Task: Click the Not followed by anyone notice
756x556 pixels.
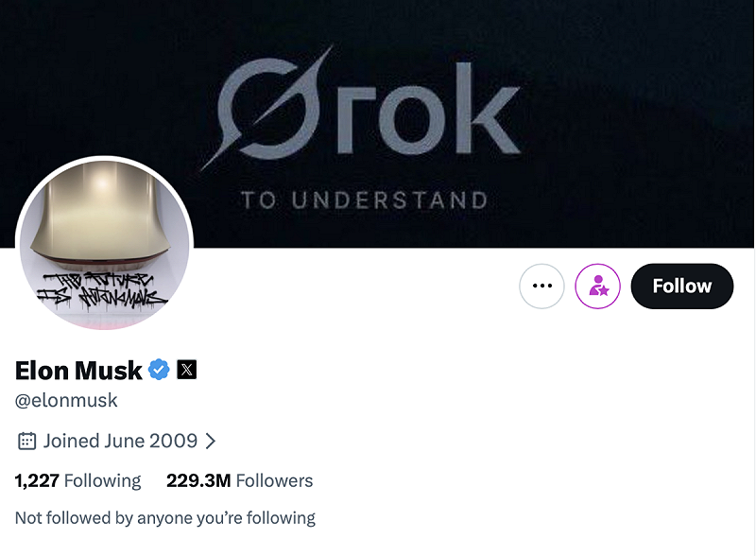Action: (164, 517)
